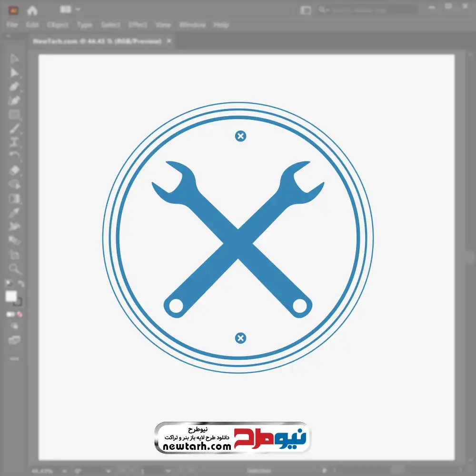Click the search field in top bar
Screen dimensions: 476x476
371,10
